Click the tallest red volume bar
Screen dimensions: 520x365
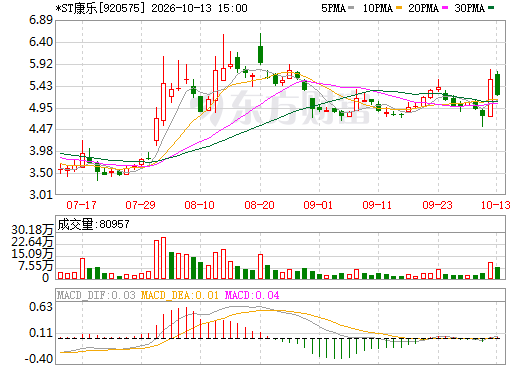pyautogui.click(x=163, y=258)
